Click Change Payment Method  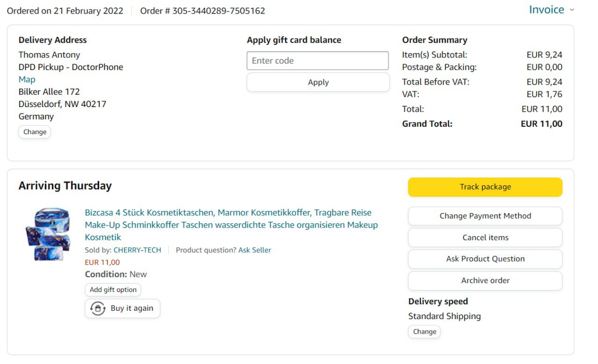point(485,216)
